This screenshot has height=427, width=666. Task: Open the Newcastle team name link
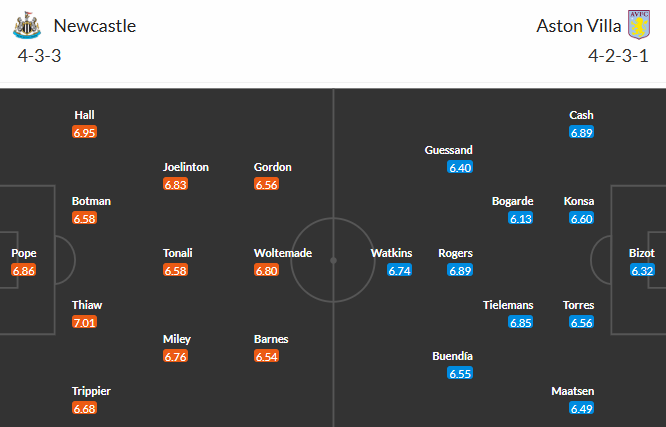click(x=95, y=26)
